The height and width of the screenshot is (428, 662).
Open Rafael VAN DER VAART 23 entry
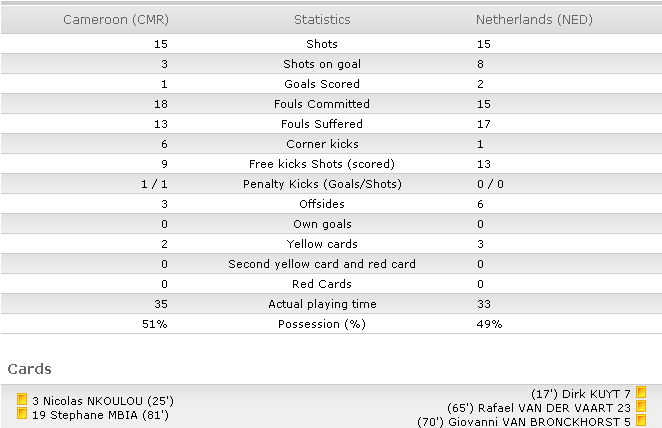click(x=539, y=408)
